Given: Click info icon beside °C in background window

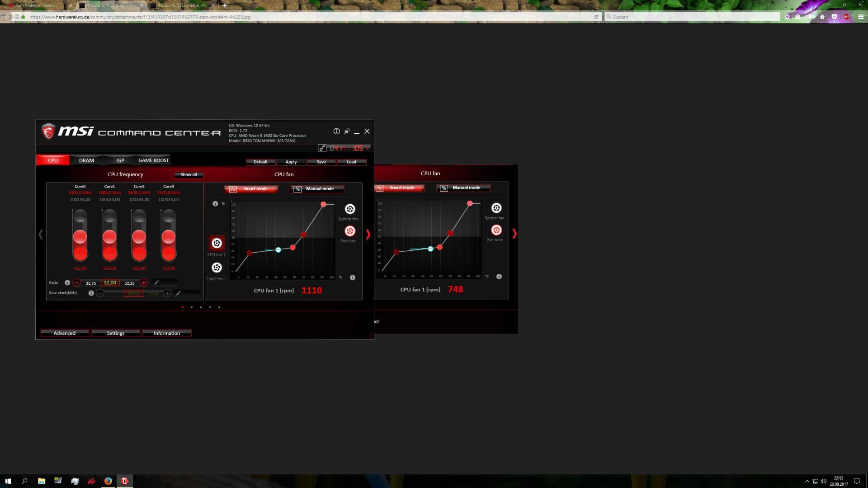Looking at the screenshot, I should [x=499, y=277].
